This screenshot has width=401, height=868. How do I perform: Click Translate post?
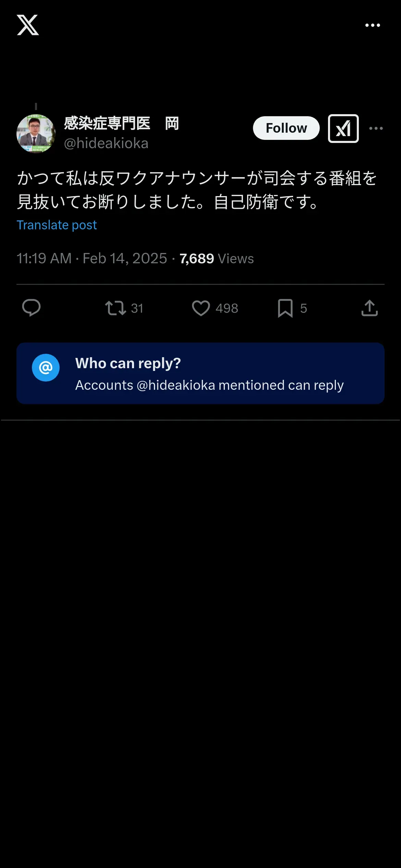click(x=57, y=225)
